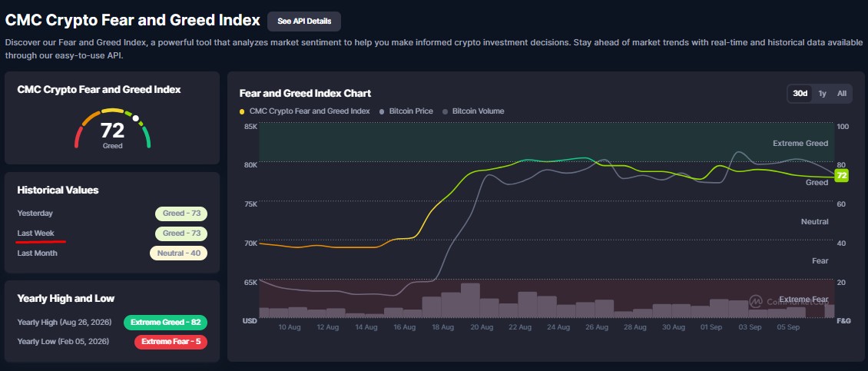
Task: Click Yearly High (Aug 26, 2026) label
Action: click(x=65, y=323)
